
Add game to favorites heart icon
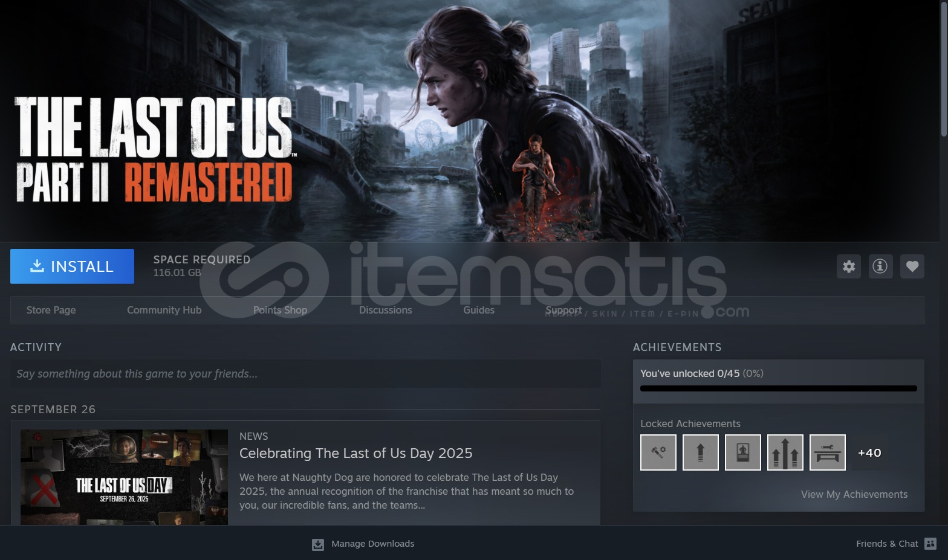pyautogui.click(x=912, y=266)
